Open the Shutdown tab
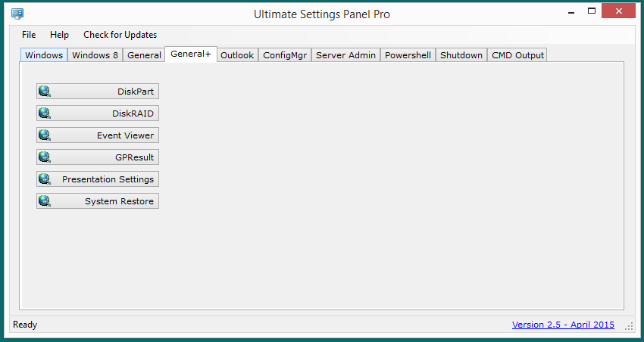The image size is (644, 342). tap(461, 55)
